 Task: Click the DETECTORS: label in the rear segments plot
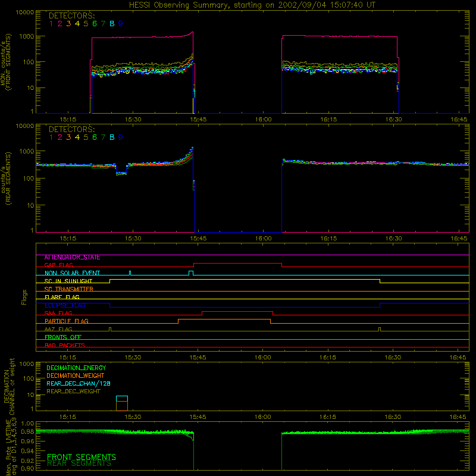pyautogui.click(x=72, y=129)
